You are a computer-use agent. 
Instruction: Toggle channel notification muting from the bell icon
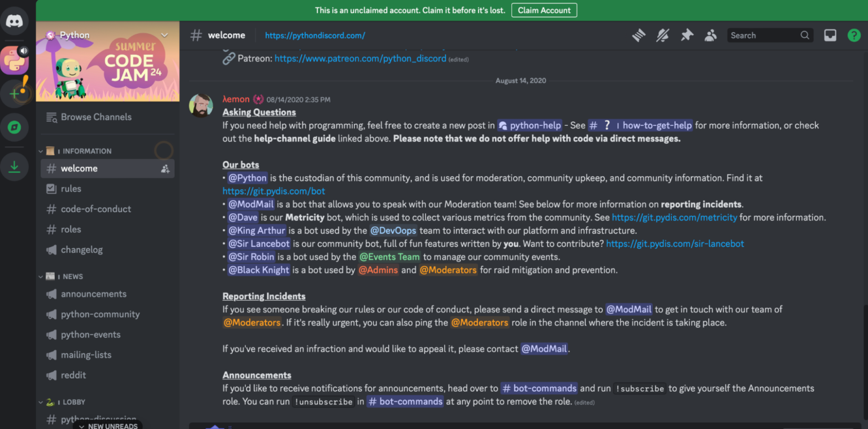tap(662, 35)
